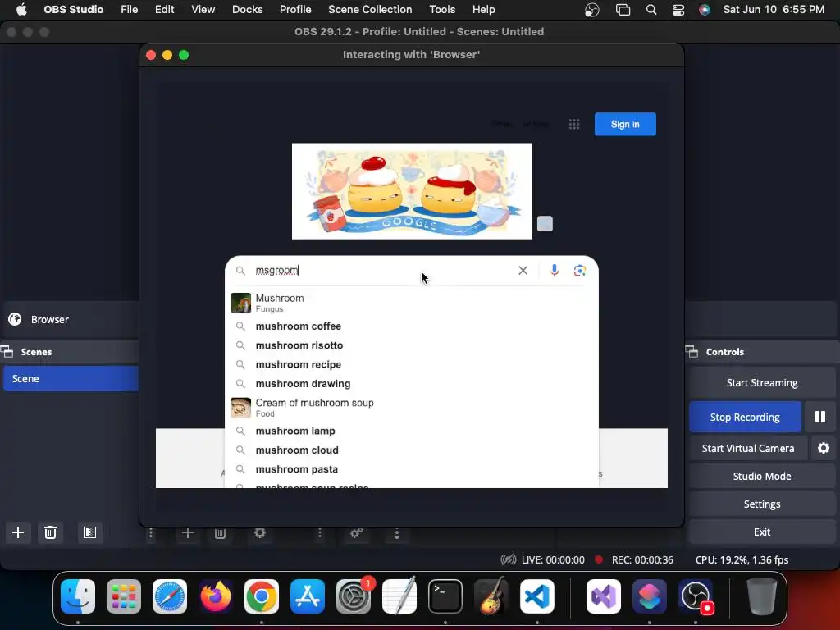Screen dimensions: 840x630
Task: Click the doodle share button
Action: pos(545,223)
